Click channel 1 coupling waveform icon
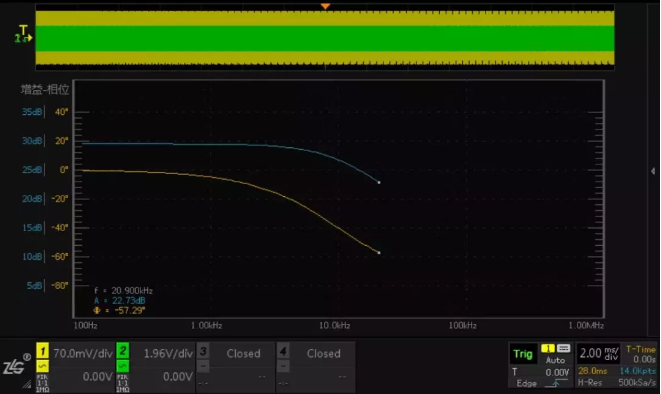The width and height of the screenshot is (661, 394). click(43, 366)
